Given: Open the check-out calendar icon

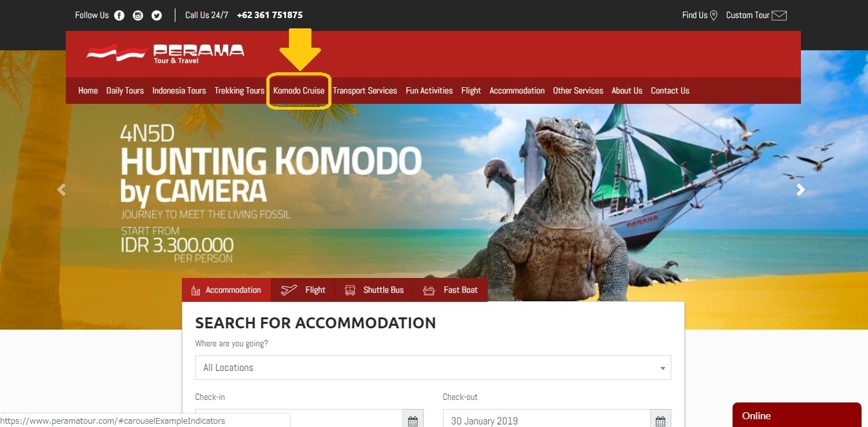Looking at the screenshot, I should [x=660, y=421].
